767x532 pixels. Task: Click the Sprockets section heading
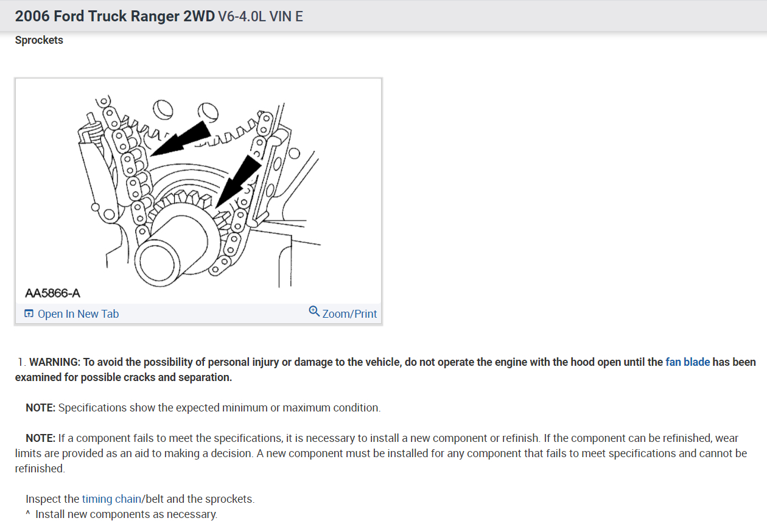click(39, 40)
